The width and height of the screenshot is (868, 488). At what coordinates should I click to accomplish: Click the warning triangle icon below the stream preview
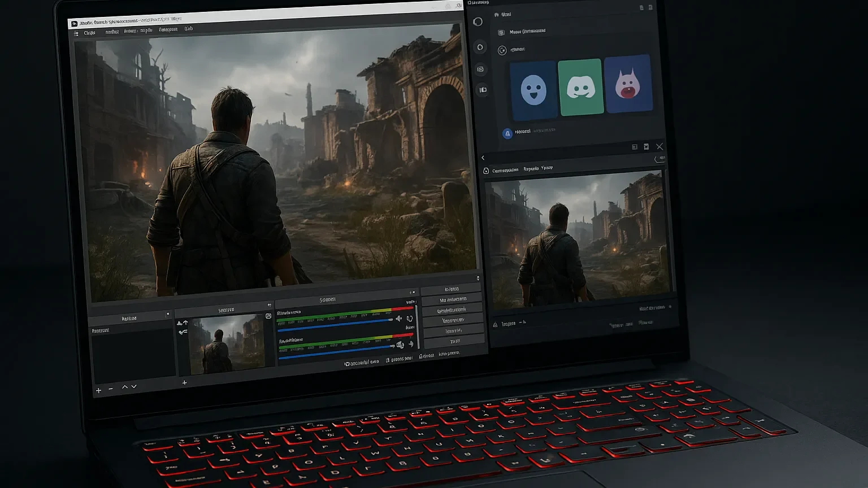click(x=496, y=324)
